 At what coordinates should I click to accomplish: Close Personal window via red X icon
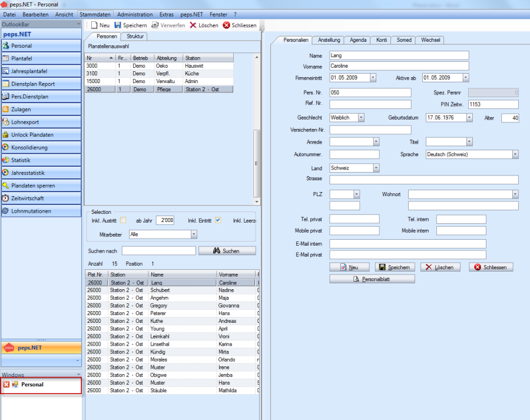(x=6, y=385)
